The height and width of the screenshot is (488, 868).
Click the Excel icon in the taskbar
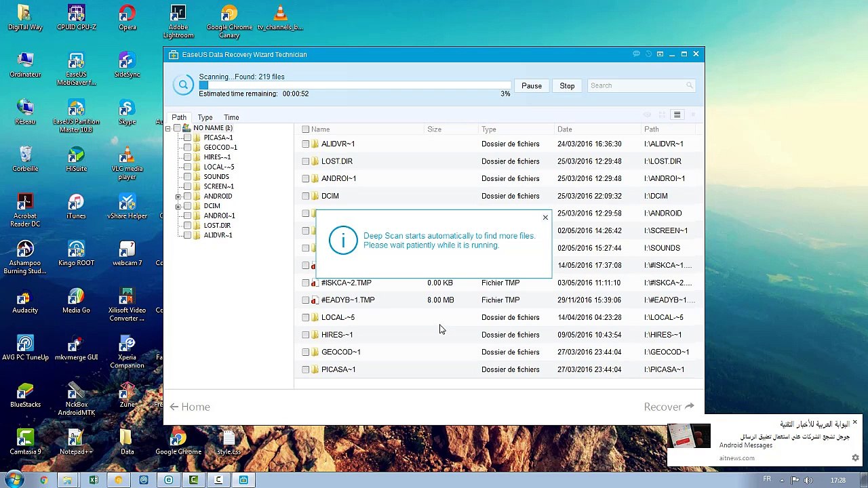click(94, 480)
